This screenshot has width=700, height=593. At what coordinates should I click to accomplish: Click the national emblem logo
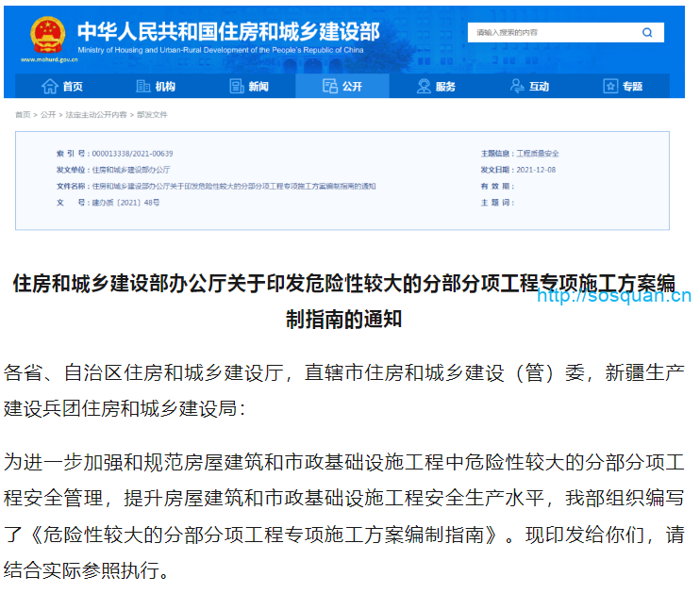[x=48, y=35]
